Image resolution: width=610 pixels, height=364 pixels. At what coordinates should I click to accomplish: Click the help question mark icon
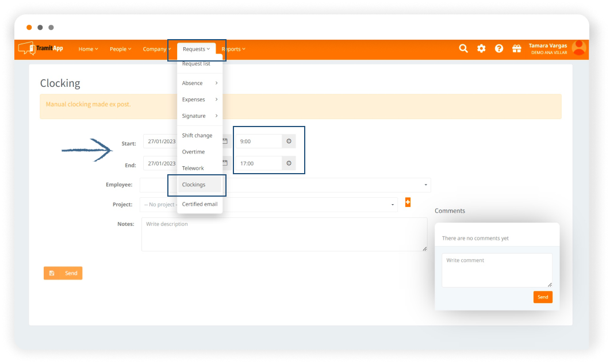click(499, 49)
